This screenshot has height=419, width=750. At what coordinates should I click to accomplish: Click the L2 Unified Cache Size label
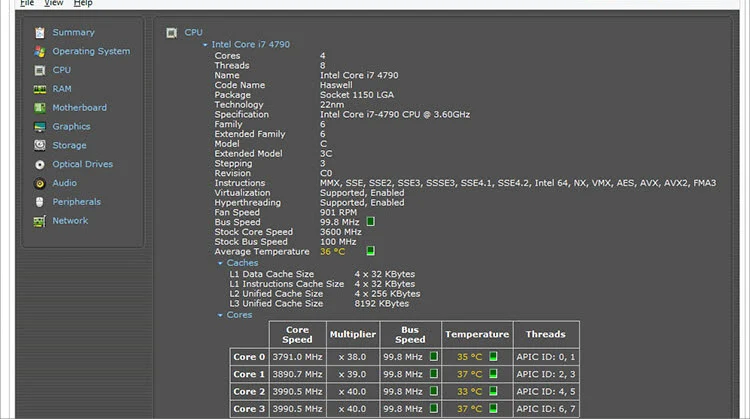point(276,294)
